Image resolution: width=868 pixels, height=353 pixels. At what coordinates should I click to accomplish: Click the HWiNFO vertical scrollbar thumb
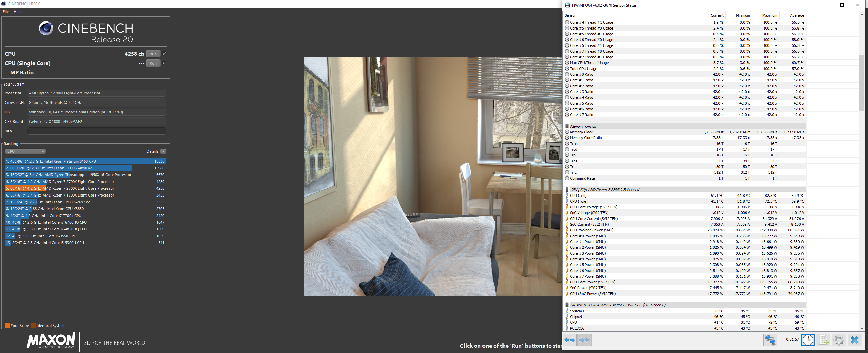pos(862,83)
